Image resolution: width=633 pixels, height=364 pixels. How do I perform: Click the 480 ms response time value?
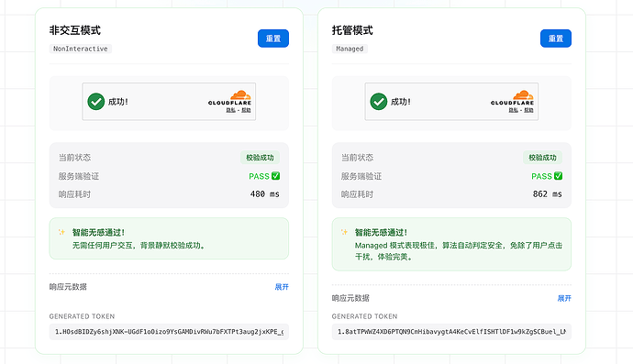tap(264, 194)
